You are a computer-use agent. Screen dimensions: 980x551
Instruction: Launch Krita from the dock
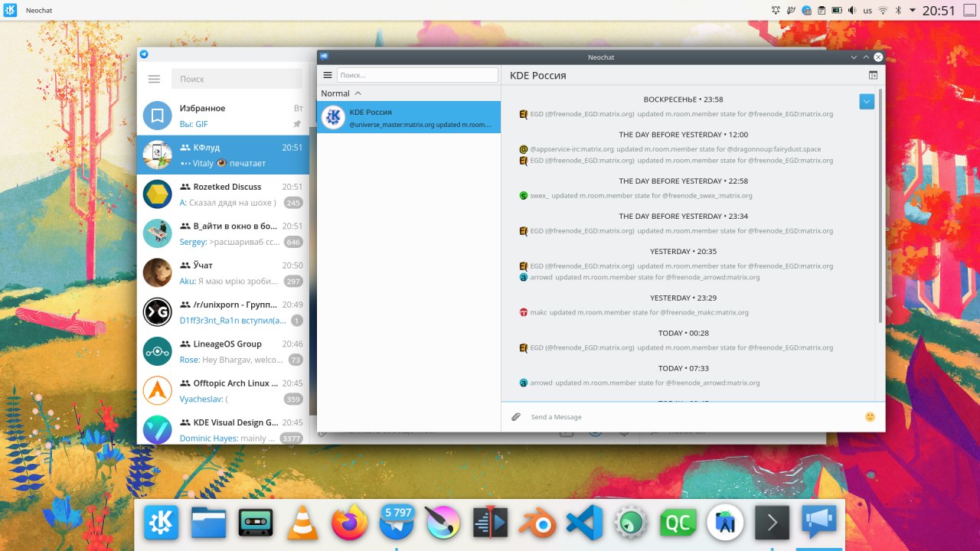click(x=444, y=523)
